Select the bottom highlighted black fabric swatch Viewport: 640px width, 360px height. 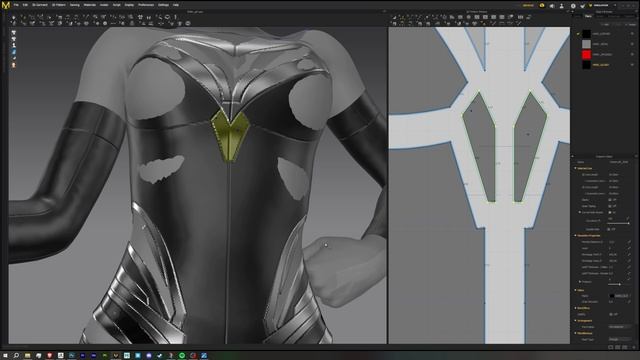click(x=586, y=64)
